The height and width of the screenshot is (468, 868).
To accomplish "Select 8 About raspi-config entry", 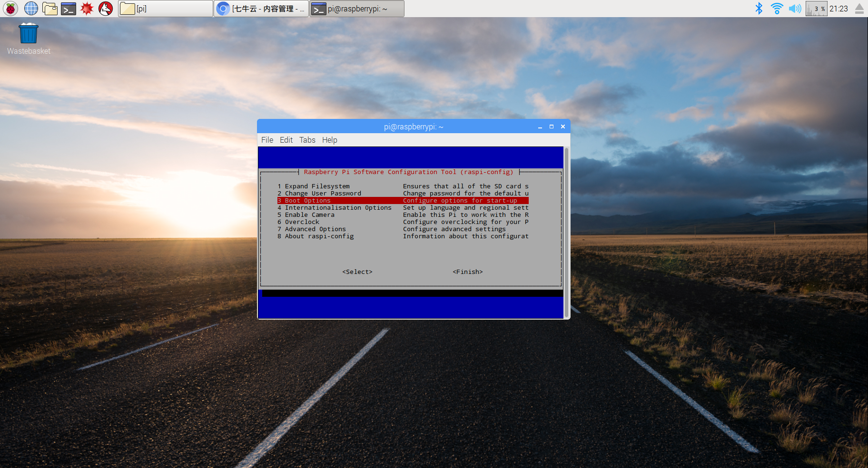I will tap(403, 236).
